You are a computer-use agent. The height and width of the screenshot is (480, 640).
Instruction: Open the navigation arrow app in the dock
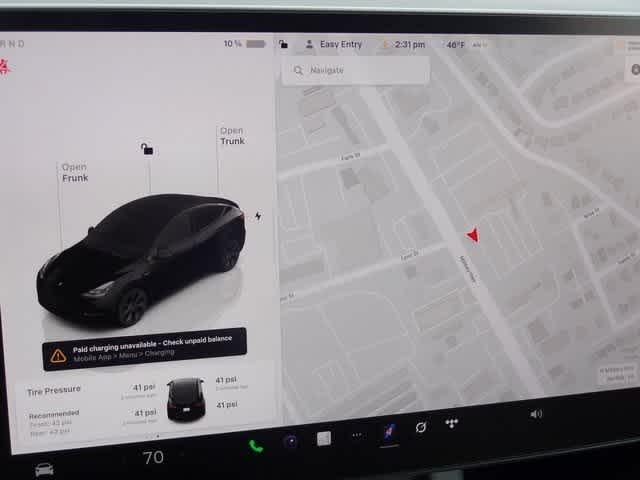(x=386, y=432)
